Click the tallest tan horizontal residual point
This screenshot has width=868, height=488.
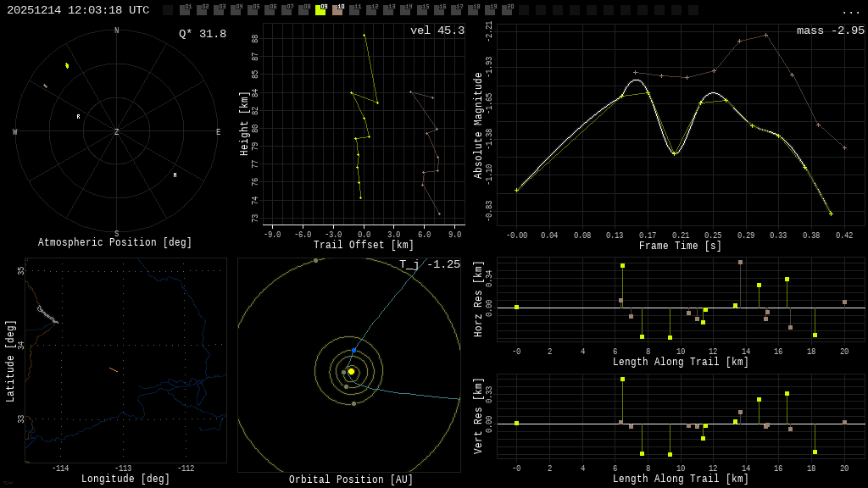point(740,263)
